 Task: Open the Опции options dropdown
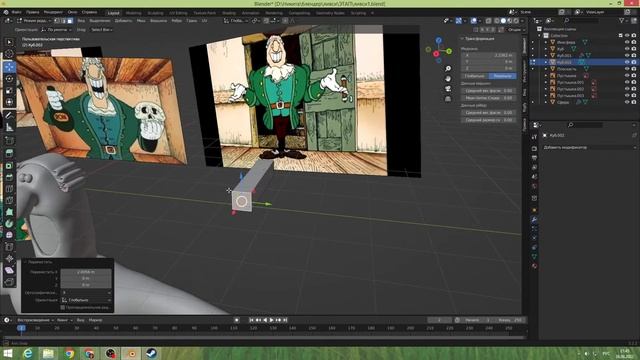click(x=516, y=29)
